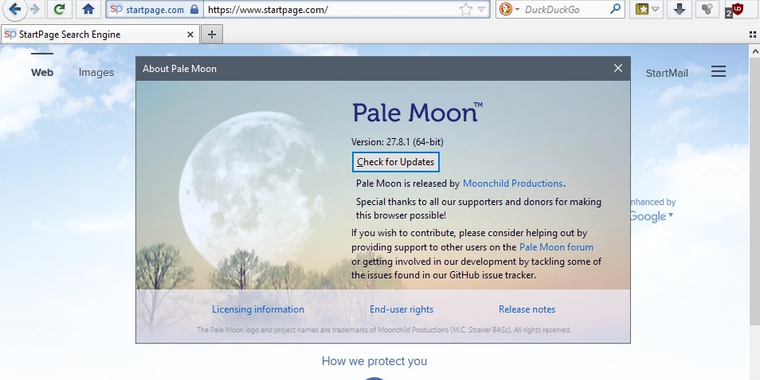Click the grey add-on toolbar icon next to Downloads
This screenshot has height=380, width=760.
pos(707,9)
